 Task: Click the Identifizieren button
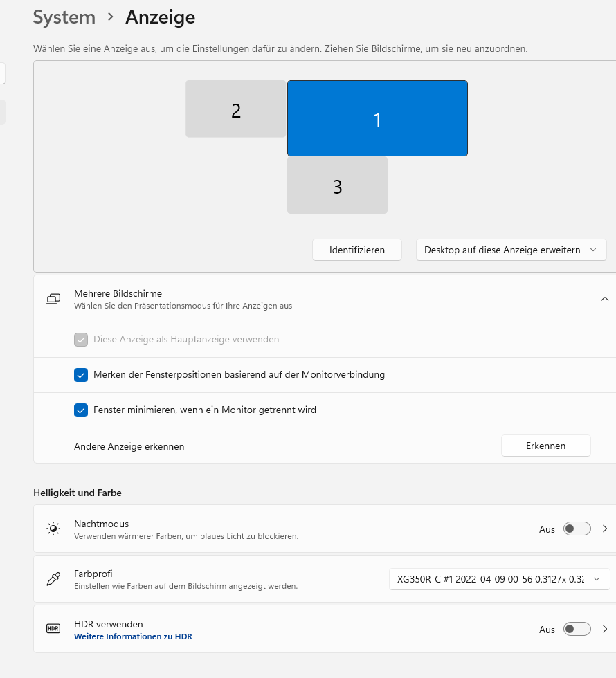357,250
